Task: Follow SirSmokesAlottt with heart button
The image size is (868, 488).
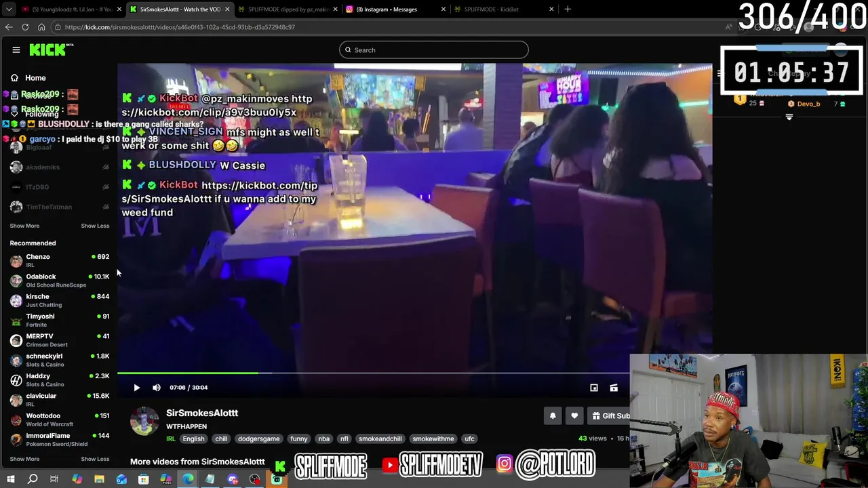Action: (x=574, y=416)
